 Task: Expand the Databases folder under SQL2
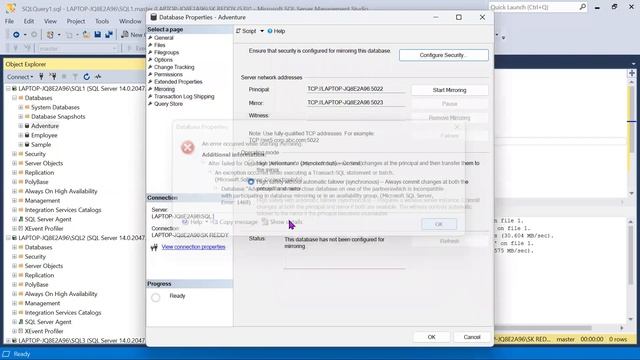pos(14,247)
